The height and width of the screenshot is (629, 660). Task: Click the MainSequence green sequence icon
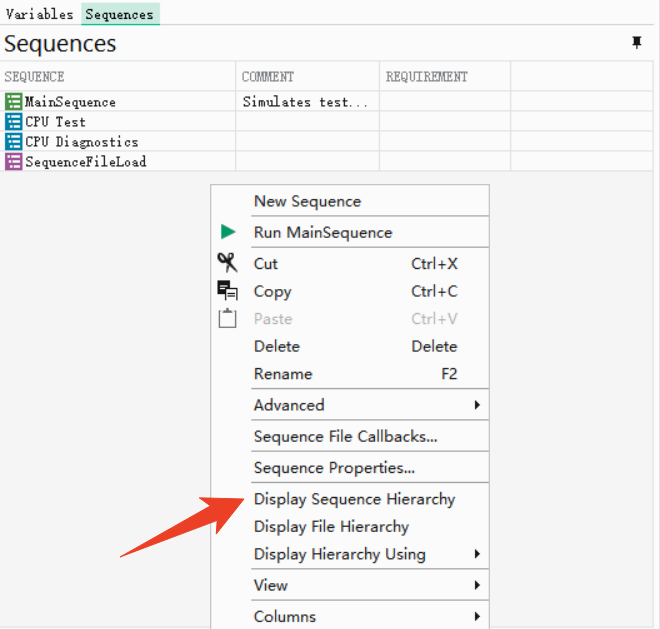13,102
